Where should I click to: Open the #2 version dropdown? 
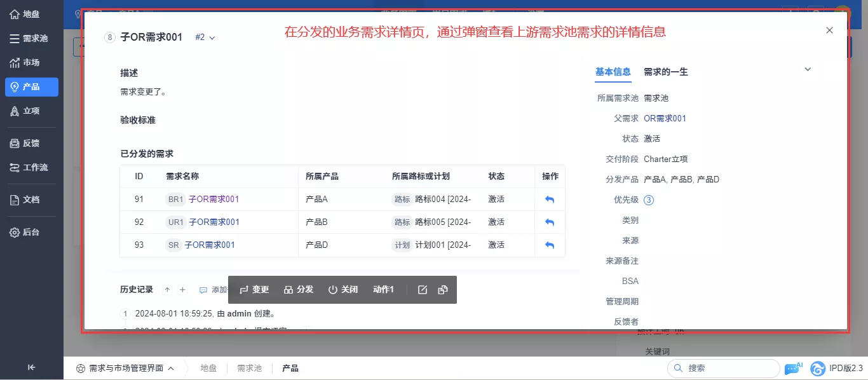[x=205, y=37]
